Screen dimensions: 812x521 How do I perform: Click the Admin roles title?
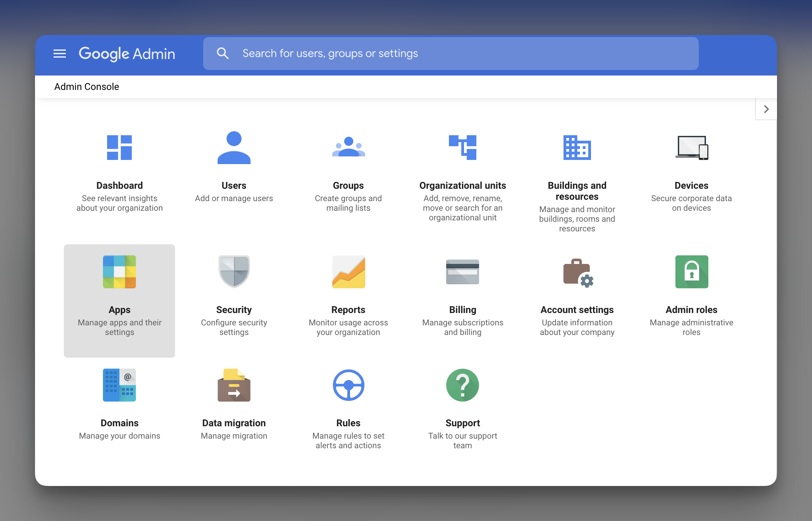click(x=692, y=310)
